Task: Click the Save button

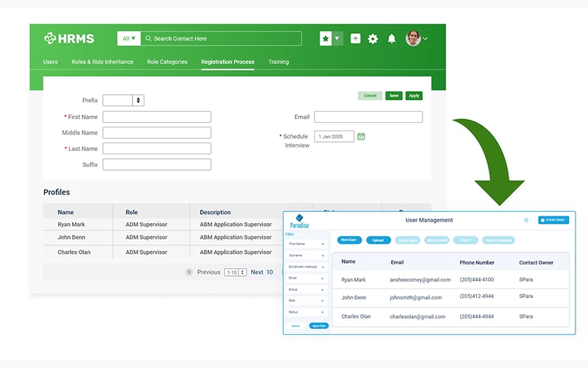Action: coord(394,96)
